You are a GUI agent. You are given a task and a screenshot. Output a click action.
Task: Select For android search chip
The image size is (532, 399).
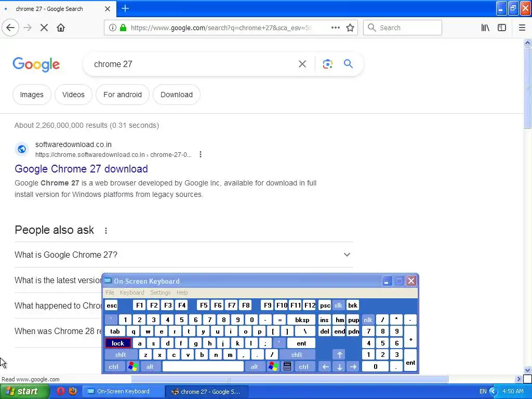pyautogui.click(x=123, y=95)
